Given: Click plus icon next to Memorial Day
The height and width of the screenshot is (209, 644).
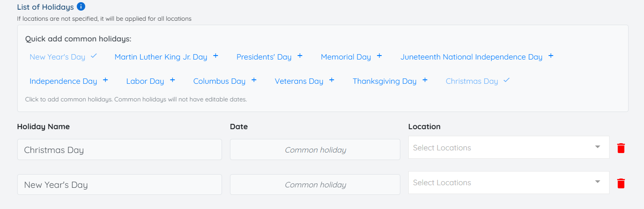Looking at the screenshot, I should [379, 56].
